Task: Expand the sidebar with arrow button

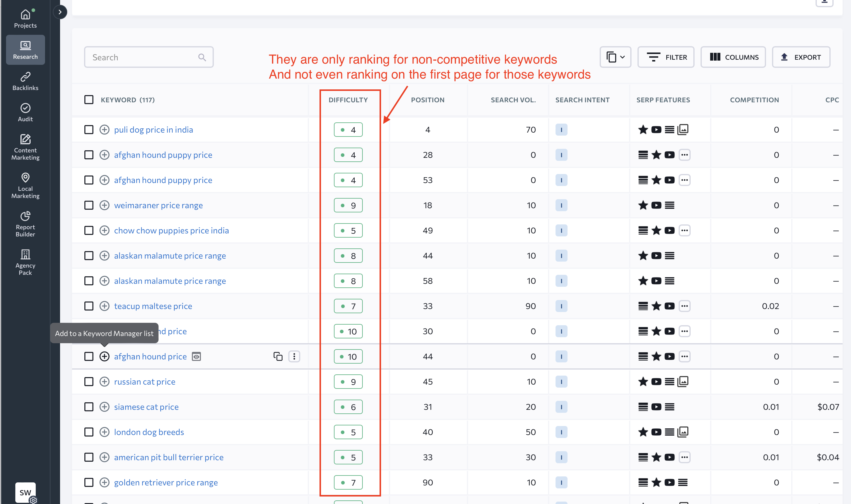Action: click(x=60, y=12)
